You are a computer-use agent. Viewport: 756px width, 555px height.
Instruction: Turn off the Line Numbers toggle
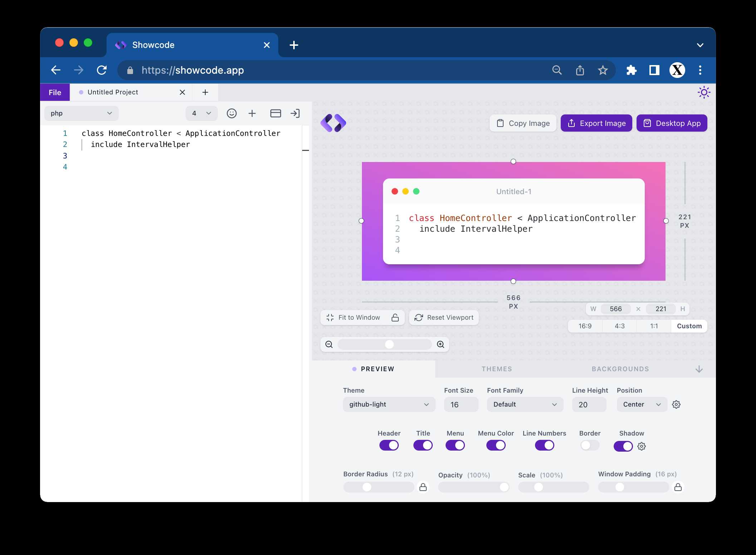(544, 445)
